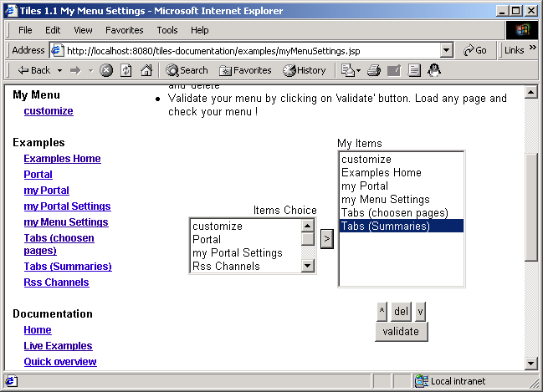This screenshot has height=392, width=543.
Task: Click the Home icon in toolbar
Action: [x=146, y=70]
